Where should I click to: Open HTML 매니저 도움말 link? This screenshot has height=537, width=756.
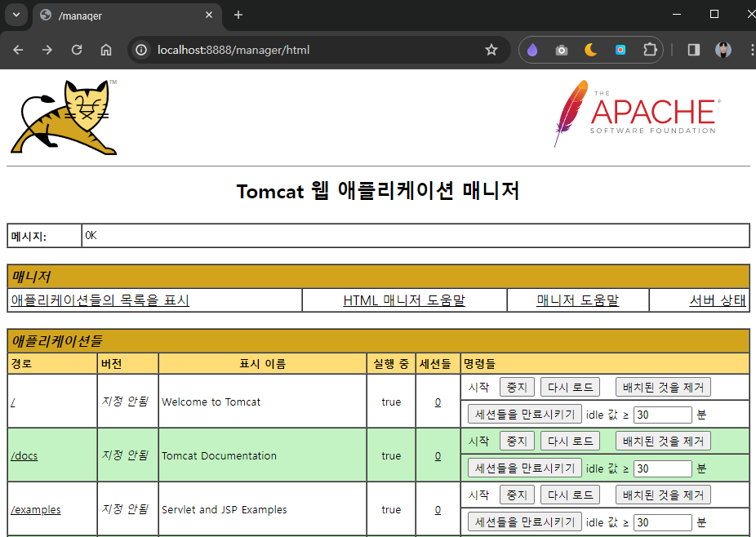click(x=404, y=300)
